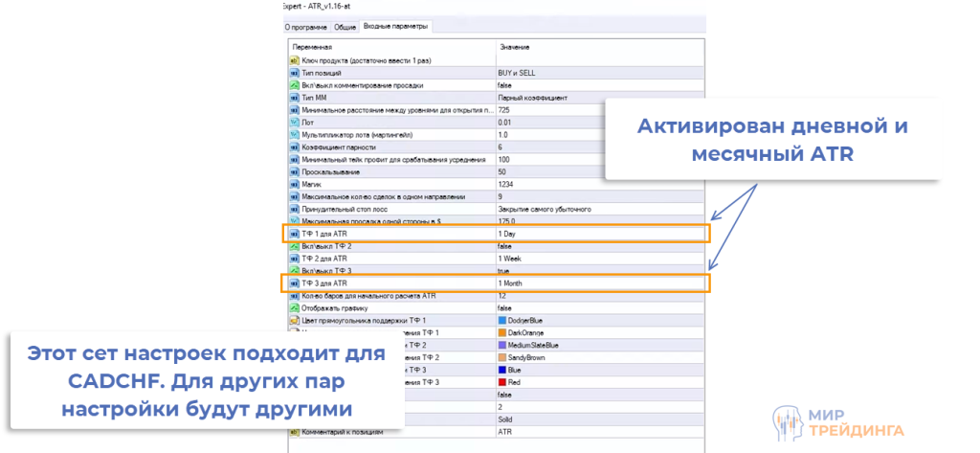
Task: Click the 0.01 lot value
Action: [503, 123]
